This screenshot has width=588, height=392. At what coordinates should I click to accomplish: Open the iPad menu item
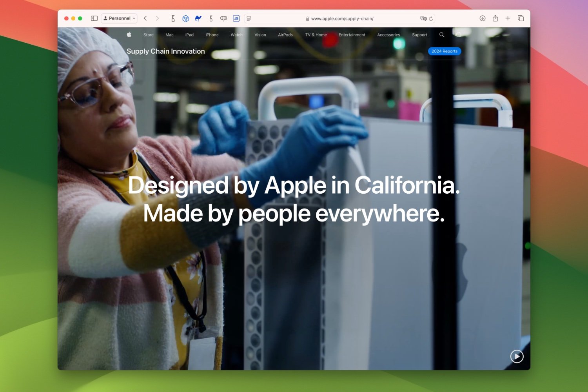tap(189, 35)
